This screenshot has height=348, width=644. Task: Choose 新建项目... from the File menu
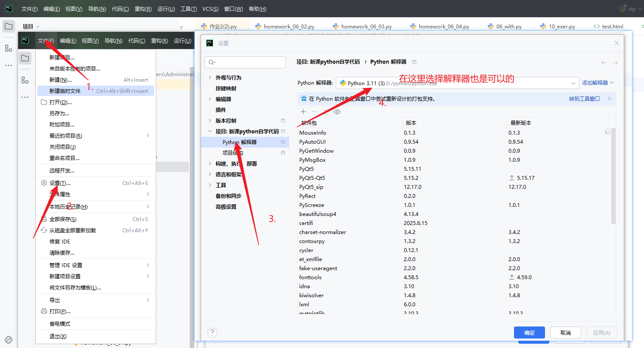(x=95, y=57)
